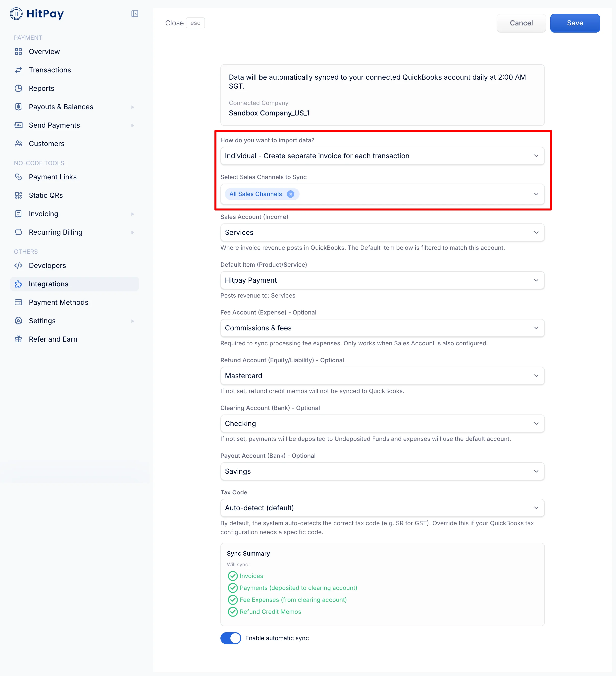Click the Payouts & Balances icon
Image resolution: width=616 pixels, height=676 pixels.
[x=18, y=107]
